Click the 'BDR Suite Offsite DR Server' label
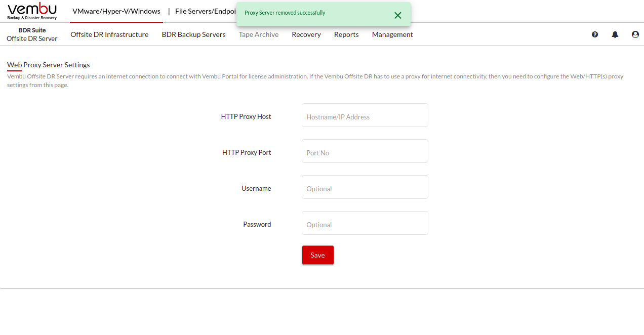Screen dimensions: 644x335 (32, 34)
